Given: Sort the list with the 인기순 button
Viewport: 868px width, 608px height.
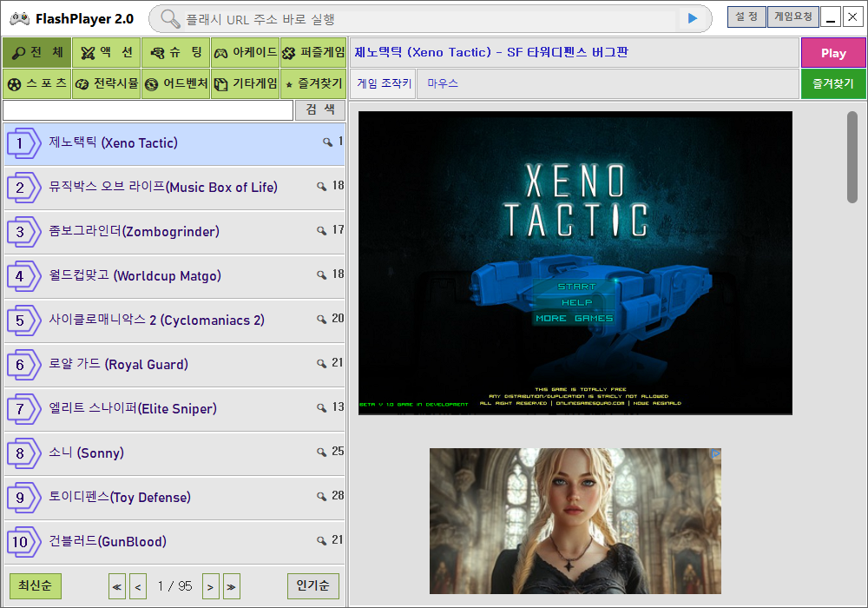Looking at the screenshot, I should tap(313, 585).
